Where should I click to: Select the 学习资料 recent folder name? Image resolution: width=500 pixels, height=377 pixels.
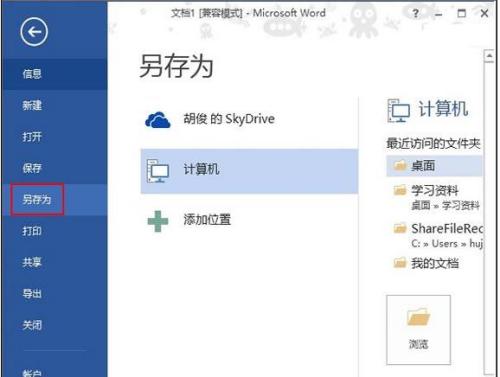pyautogui.click(x=435, y=190)
